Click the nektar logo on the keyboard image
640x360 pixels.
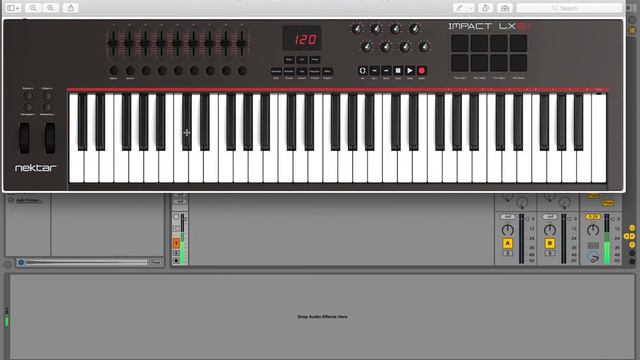(36, 167)
